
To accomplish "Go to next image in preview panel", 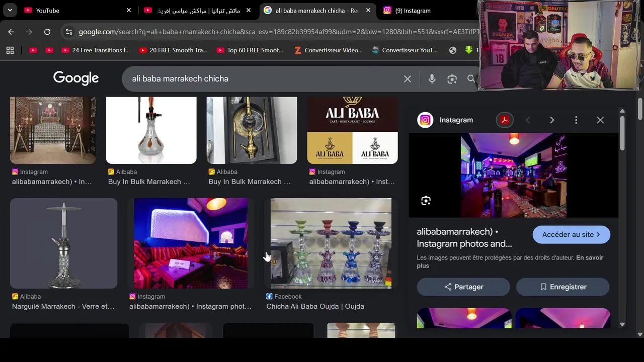I will [552, 120].
